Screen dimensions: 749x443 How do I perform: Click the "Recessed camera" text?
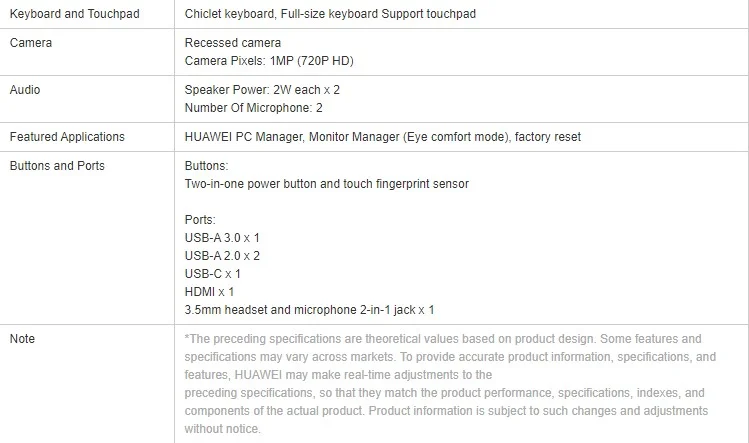pyautogui.click(x=233, y=44)
